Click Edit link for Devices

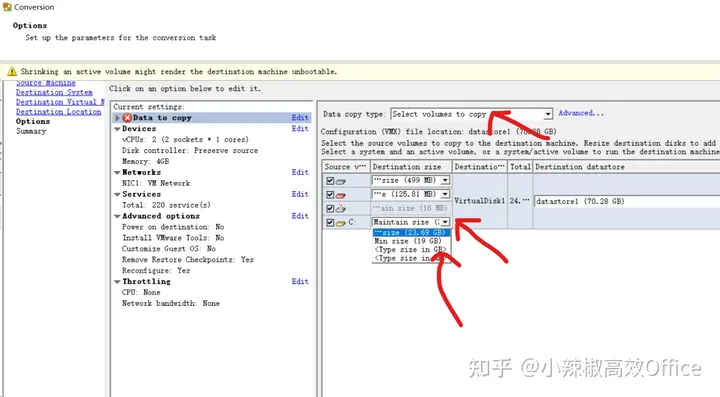tap(300, 129)
